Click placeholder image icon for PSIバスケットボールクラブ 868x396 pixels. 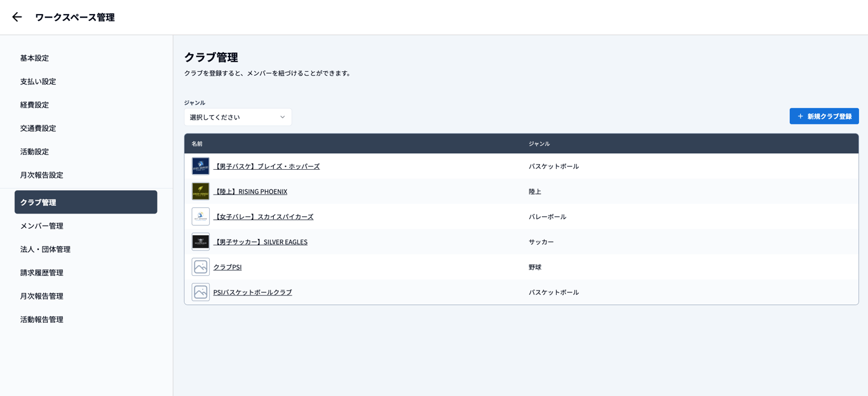200,292
